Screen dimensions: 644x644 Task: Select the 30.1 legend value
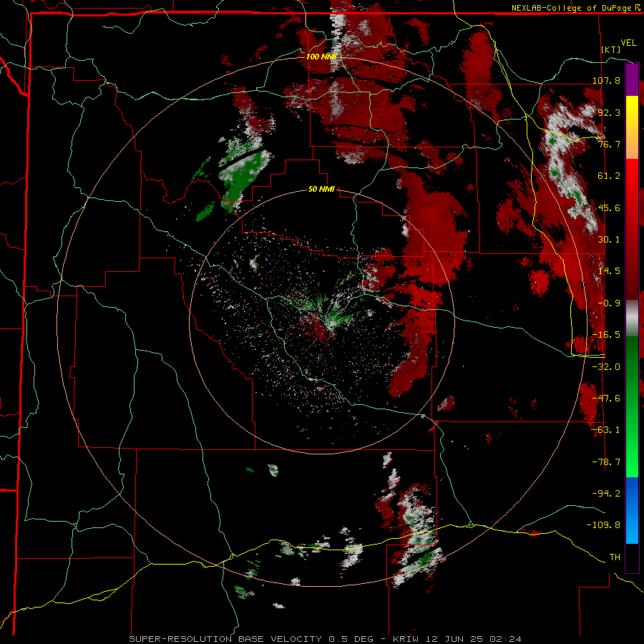point(609,240)
